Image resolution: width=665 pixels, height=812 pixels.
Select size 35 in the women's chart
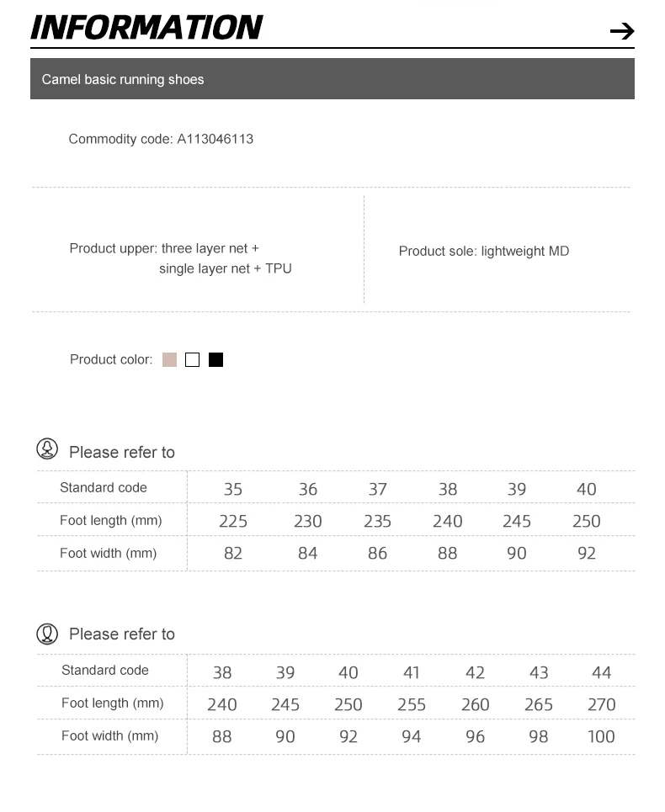coord(233,489)
